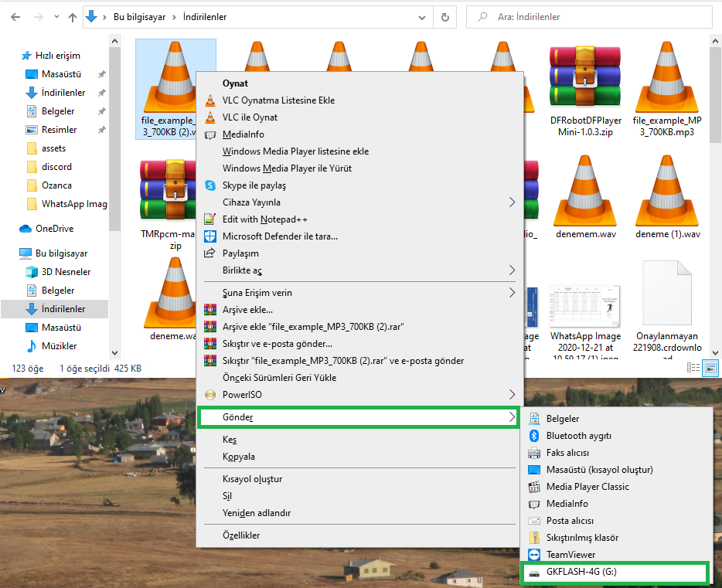Click the refresh button beside the address bar
The height and width of the screenshot is (588, 722).
(x=444, y=16)
